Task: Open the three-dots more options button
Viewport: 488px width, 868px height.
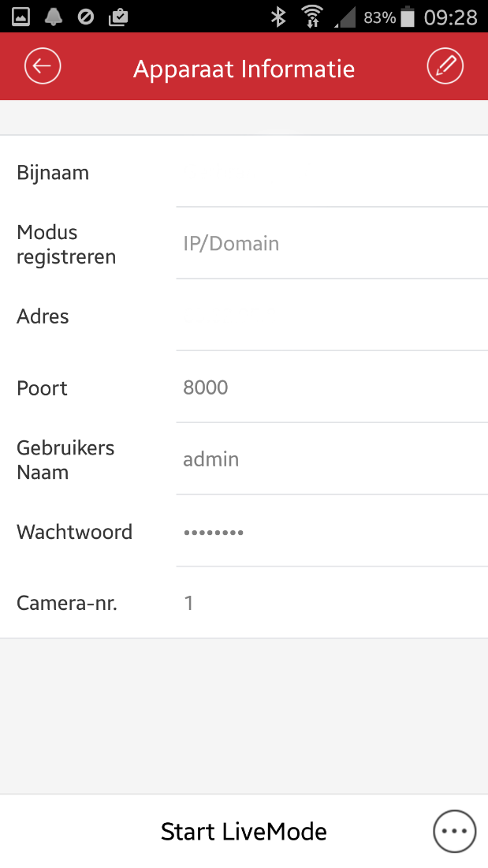Action: pos(454,831)
